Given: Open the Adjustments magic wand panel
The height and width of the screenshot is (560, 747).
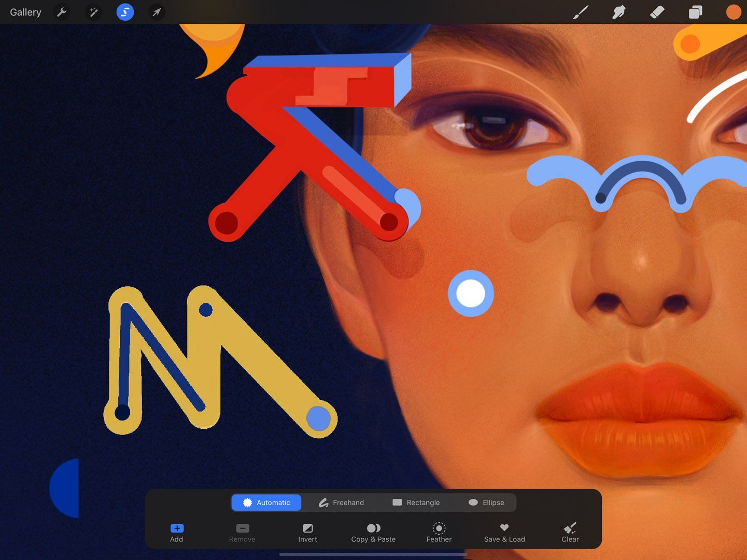Looking at the screenshot, I should pyautogui.click(x=93, y=12).
